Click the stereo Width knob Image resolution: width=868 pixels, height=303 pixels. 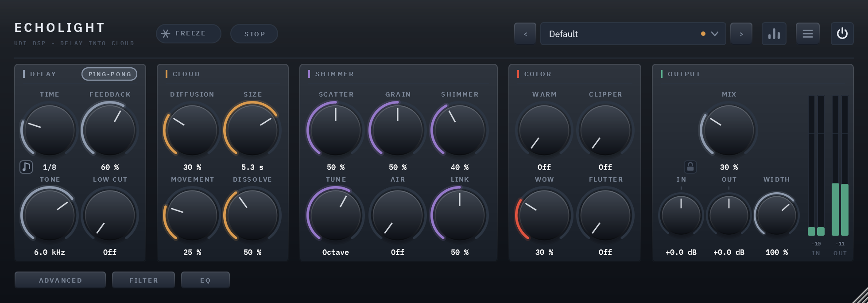pos(777,215)
